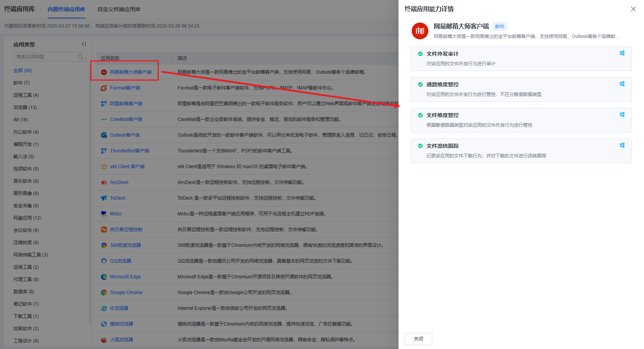Filter by 浏览器 (13) category
Viewport: 644px width, 349px height.
[25, 108]
